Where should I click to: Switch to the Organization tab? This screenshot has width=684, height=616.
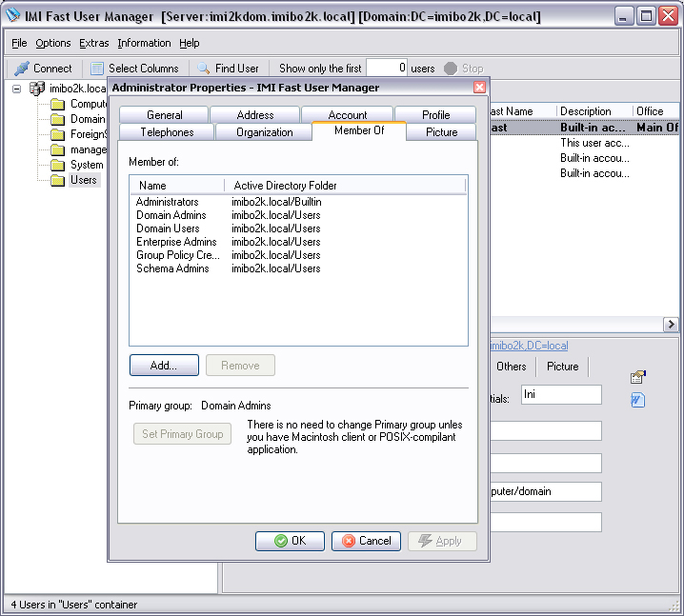[x=264, y=132]
